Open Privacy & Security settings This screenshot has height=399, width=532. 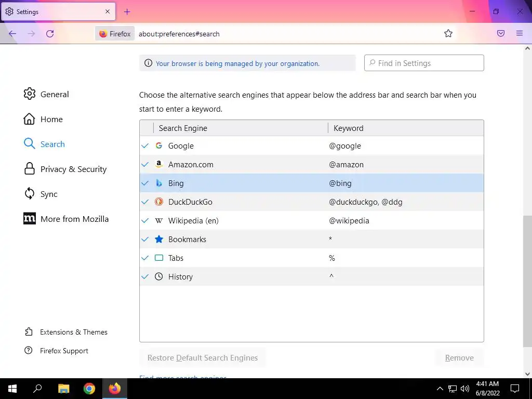pyautogui.click(x=65, y=169)
